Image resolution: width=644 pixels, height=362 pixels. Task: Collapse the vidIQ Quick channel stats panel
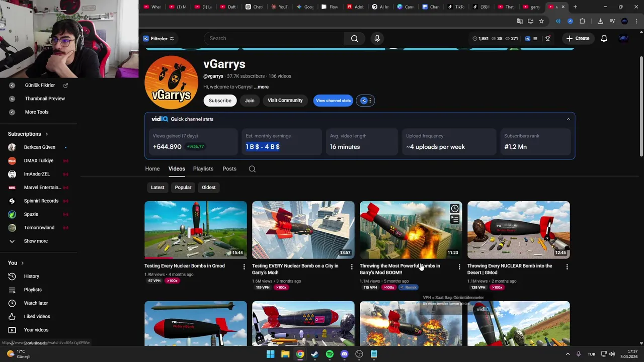click(x=569, y=119)
